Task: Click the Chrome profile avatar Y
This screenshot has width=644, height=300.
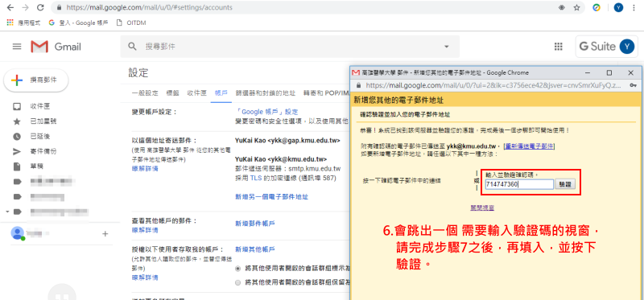Action: 618,7
